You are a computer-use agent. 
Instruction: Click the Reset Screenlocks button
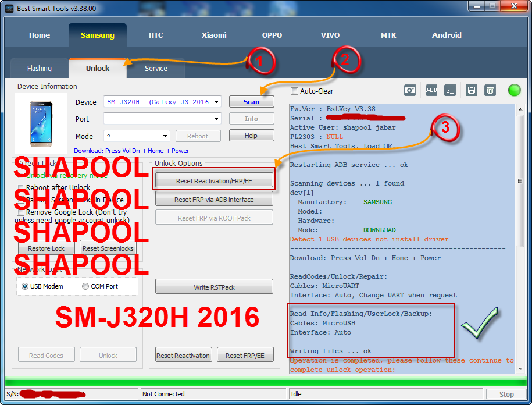[108, 248]
